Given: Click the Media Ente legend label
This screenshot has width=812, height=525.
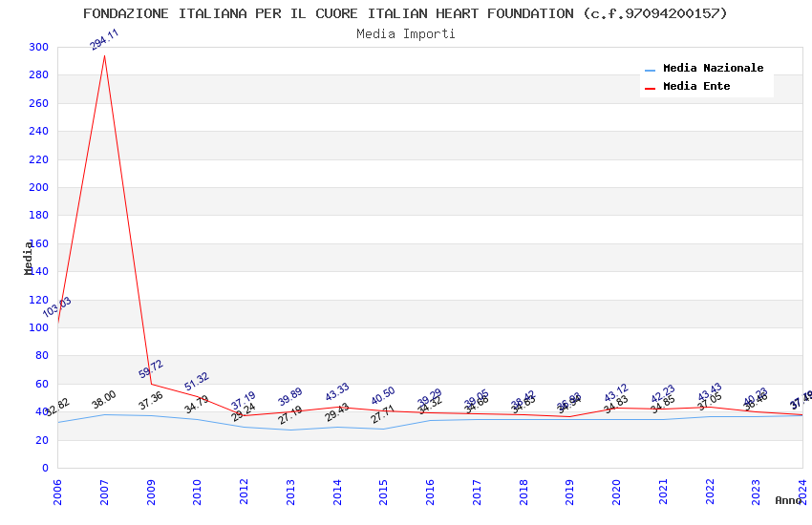Looking at the screenshot, I should tap(696, 87).
